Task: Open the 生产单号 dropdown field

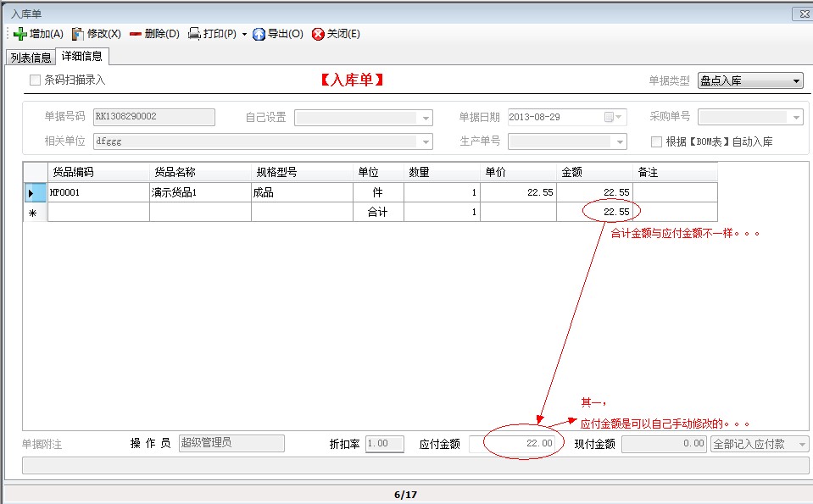Action: (x=619, y=141)
